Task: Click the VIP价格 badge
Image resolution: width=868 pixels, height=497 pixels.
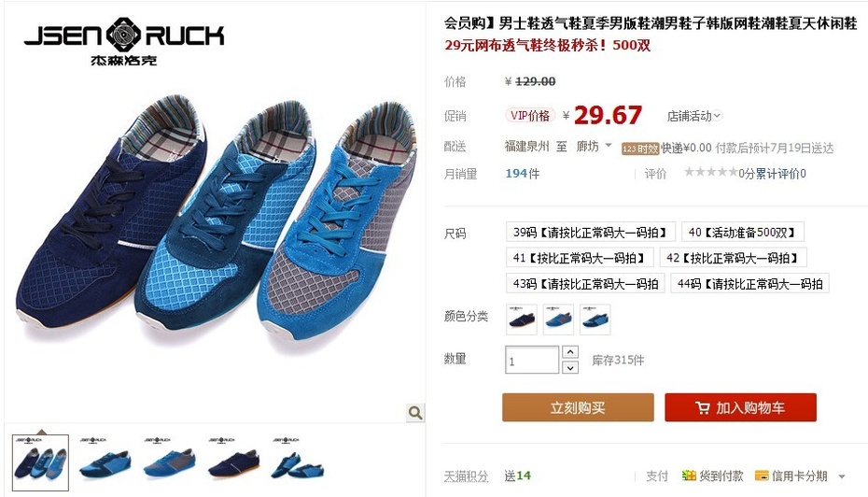Action: pos(530,115)
